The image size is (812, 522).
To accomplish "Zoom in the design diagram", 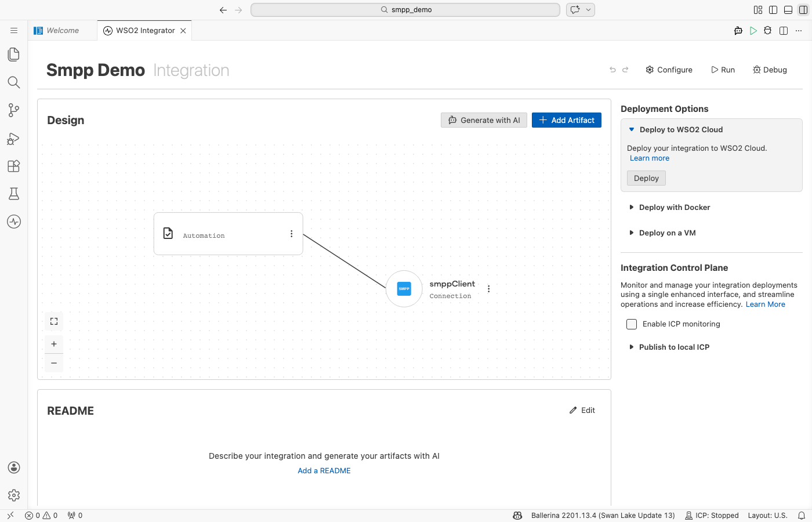I will click(x=54, y=344).
